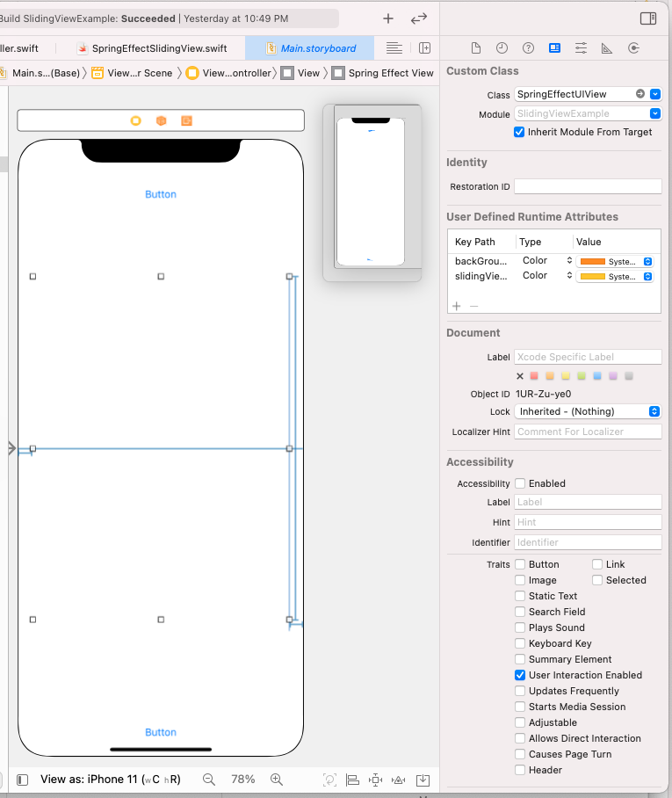Click the arrow next to class SpringEffectUIView
The image size is (672, 798).
point(640,94)
